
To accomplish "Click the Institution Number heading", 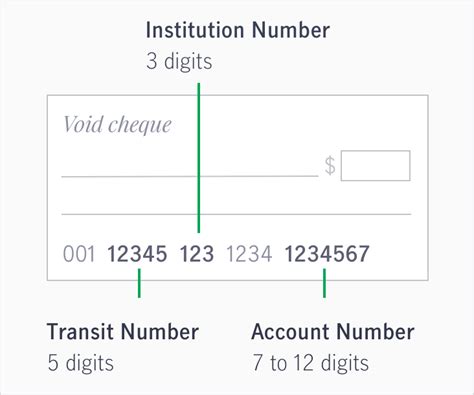I will tap(238, 30).
